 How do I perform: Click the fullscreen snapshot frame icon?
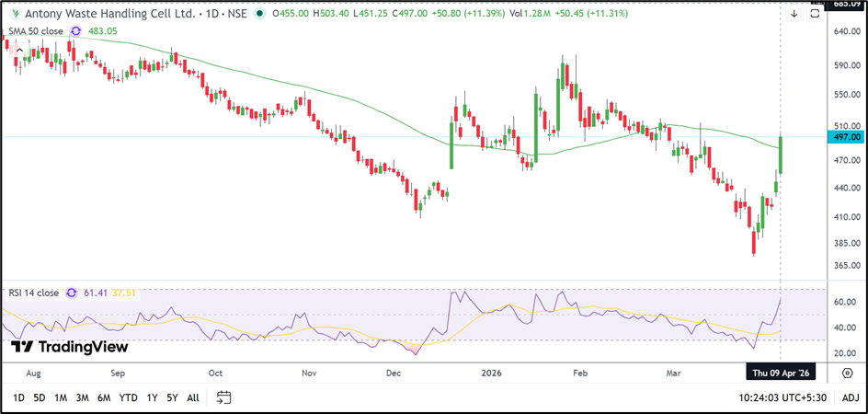tap(816, 15)
